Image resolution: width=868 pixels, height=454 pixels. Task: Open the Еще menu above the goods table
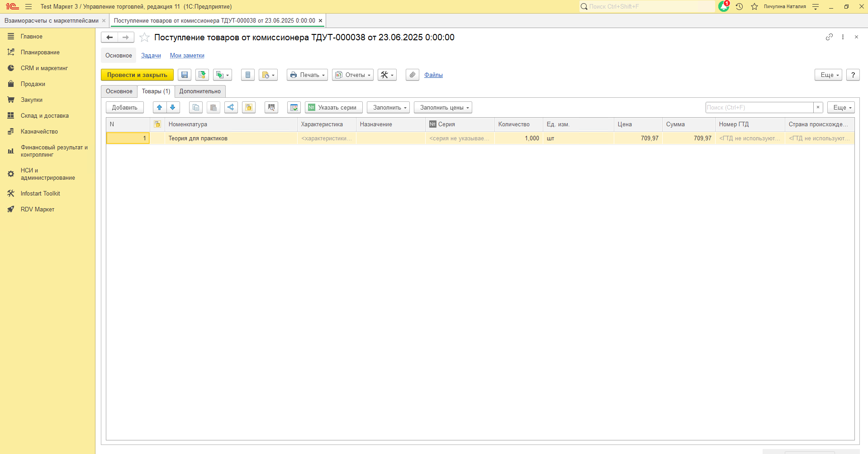click(841, 107)
